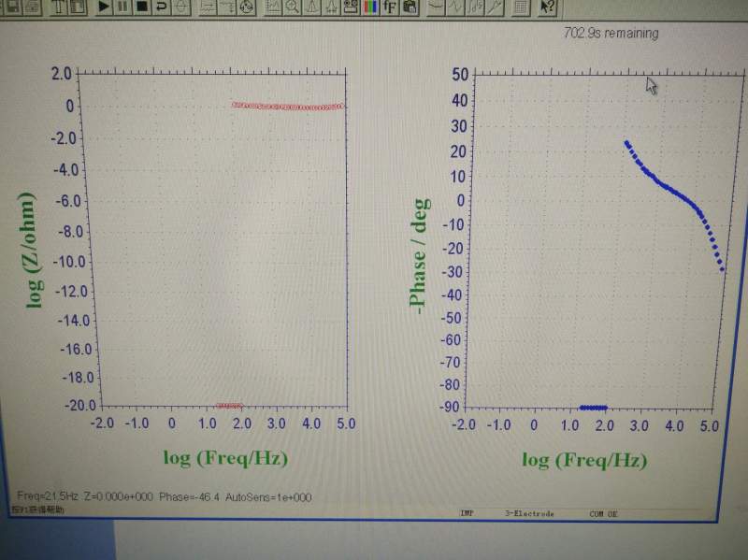Open the Technique selection (T) icon
Image resolution: width=748 pixels, height=560 pixels.
pyautogui.click(x=59, y=7)
